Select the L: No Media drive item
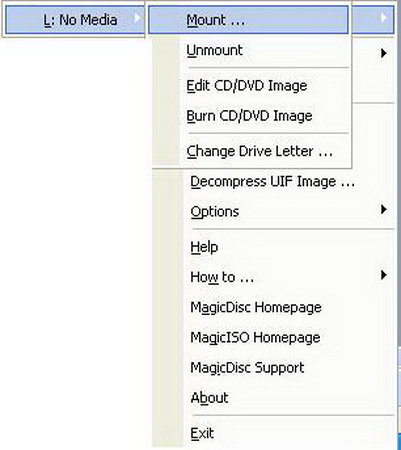Viewport: 401px width, 450px height. pos(75,20)
